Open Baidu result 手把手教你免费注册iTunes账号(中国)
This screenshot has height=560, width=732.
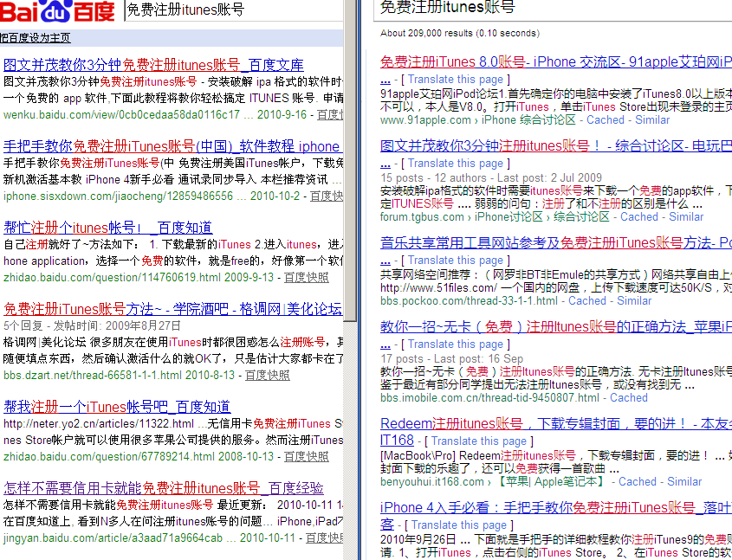pos(173,146)
